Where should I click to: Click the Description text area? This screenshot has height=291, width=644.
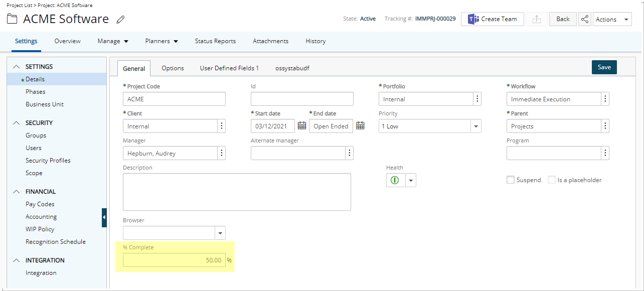point(237,192)
